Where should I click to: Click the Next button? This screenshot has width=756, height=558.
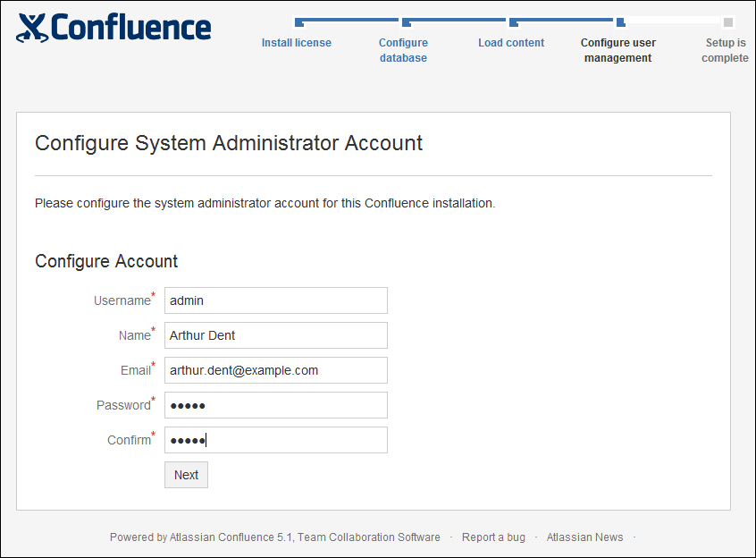(x=186, y=475)
